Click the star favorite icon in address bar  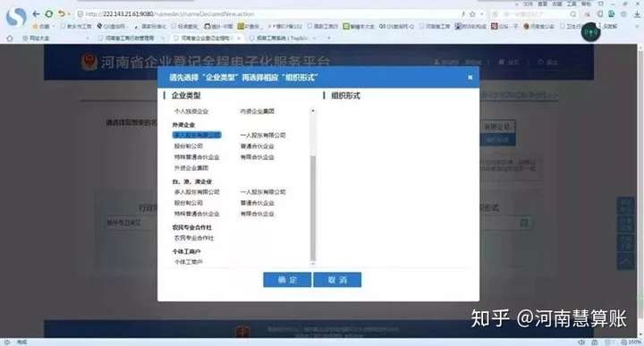(x=472, y=14)
